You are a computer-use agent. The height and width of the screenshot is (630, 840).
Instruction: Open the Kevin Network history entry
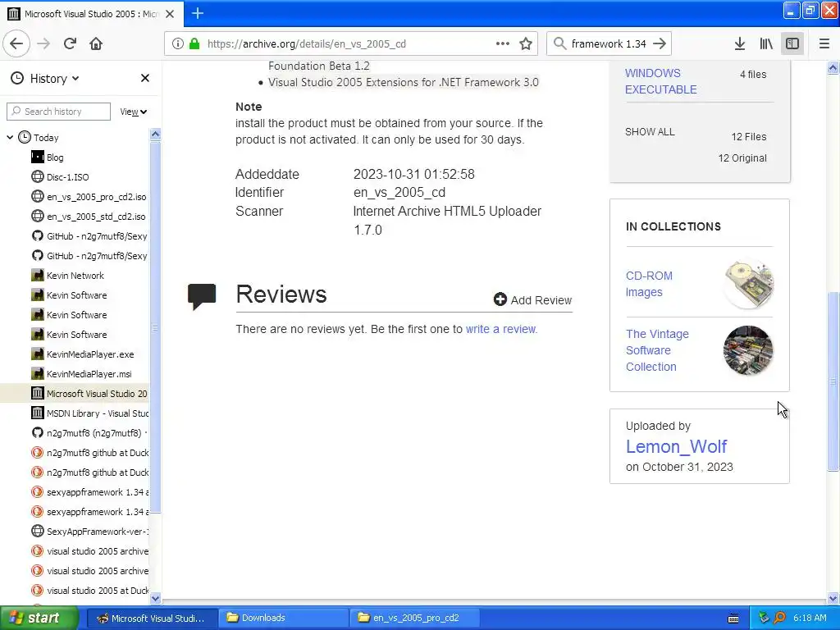pyautogui.click(x=75, y=276)
